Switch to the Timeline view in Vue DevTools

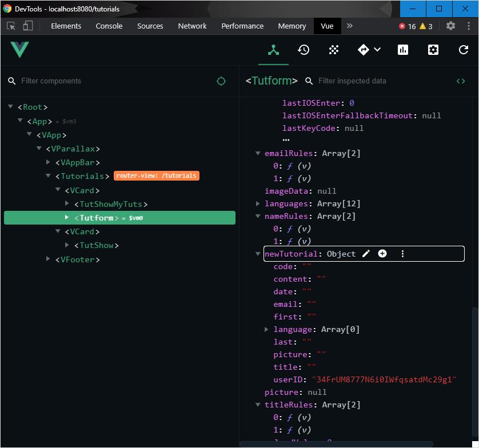304,50
